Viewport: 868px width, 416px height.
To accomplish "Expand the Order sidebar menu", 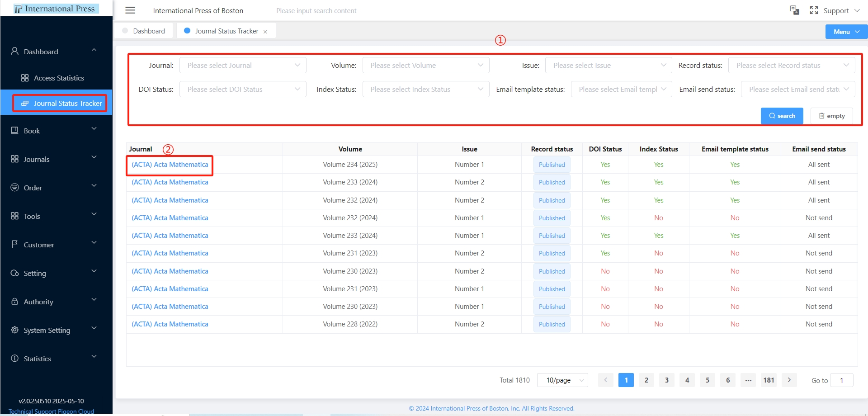I will tap(56, 187).
